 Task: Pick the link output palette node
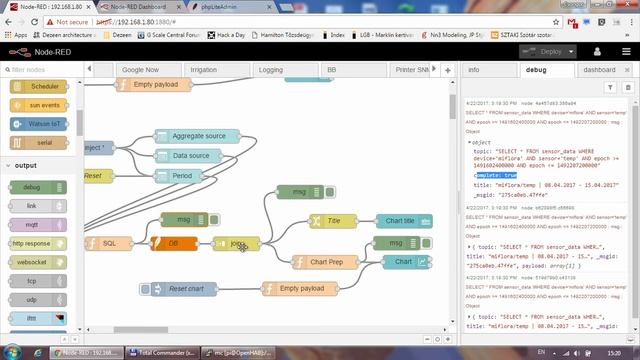click(38, 206)
